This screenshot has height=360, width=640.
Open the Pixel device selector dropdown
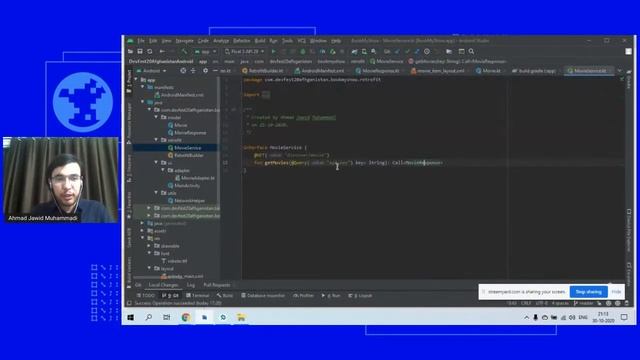pos(244,51)
